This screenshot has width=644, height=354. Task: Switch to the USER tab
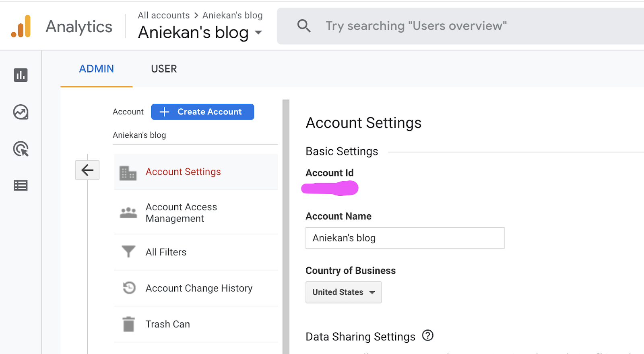164,69
